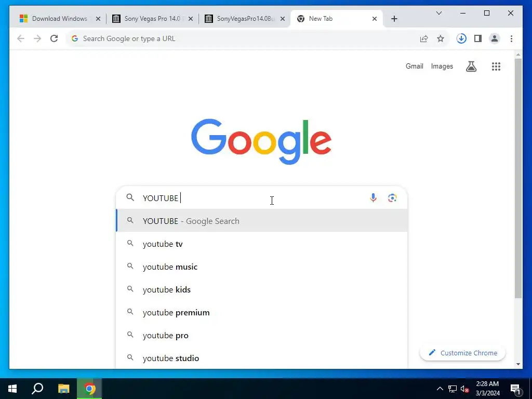Start voice search with the microphone icon
Image resolution: width=532 pixels, height=399 pixels.
point(373,198)
